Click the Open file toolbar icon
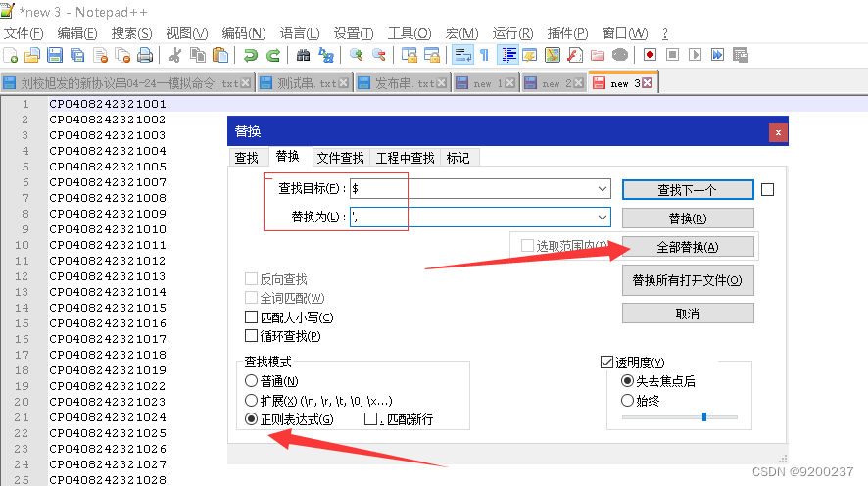868x486 pixels. [32, 55]
